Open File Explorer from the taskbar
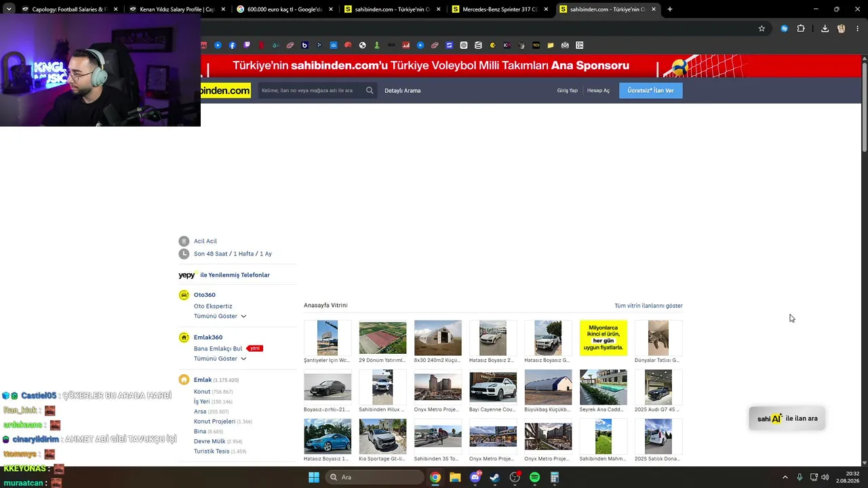Viewport: 868px width, 488px height. 455,477
